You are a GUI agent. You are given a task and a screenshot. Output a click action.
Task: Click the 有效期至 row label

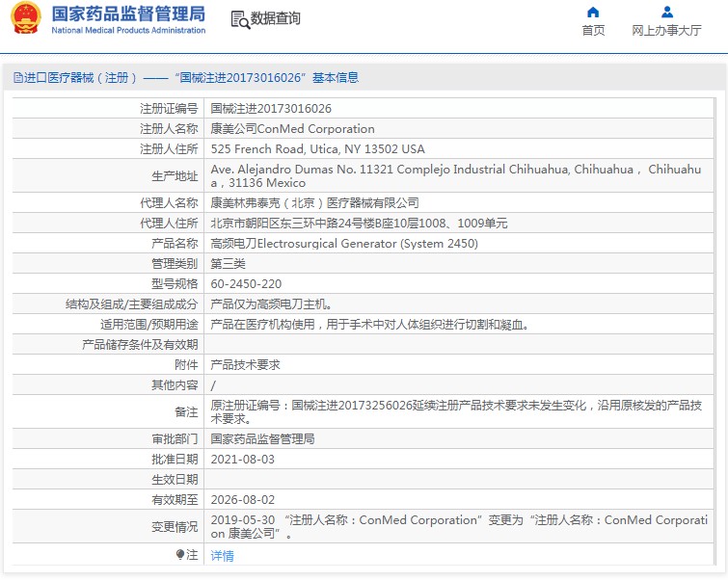(x=175, y=500)
